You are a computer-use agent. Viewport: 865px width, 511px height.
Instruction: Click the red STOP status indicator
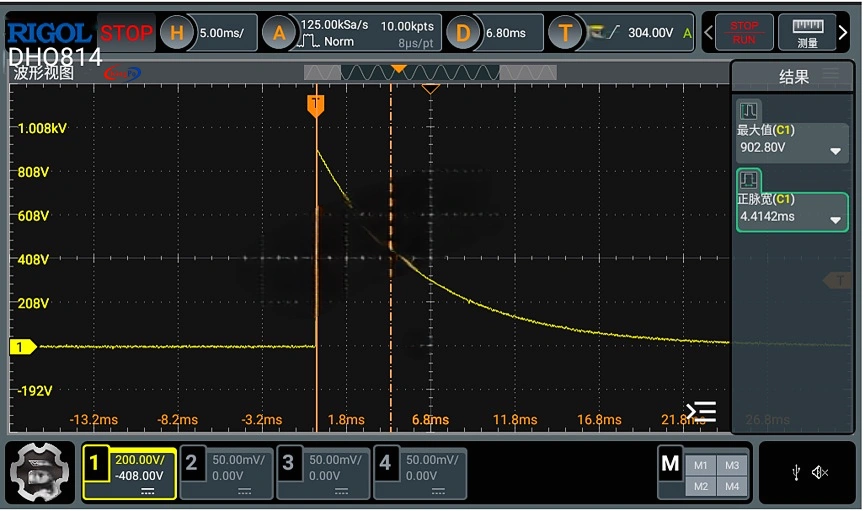click(x=126, y=33)
